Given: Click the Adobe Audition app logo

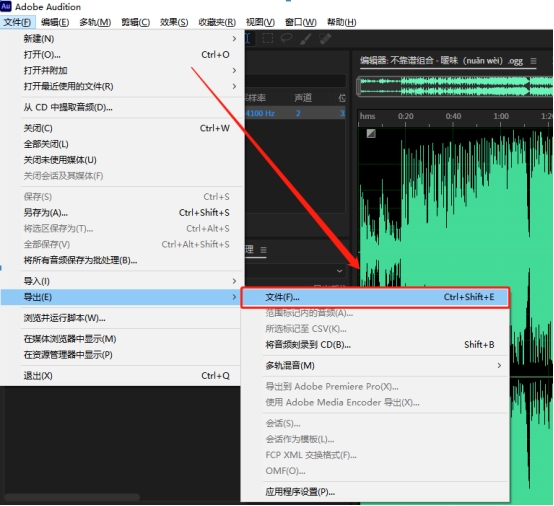Looking at the screenshot, I should point(6,6).
